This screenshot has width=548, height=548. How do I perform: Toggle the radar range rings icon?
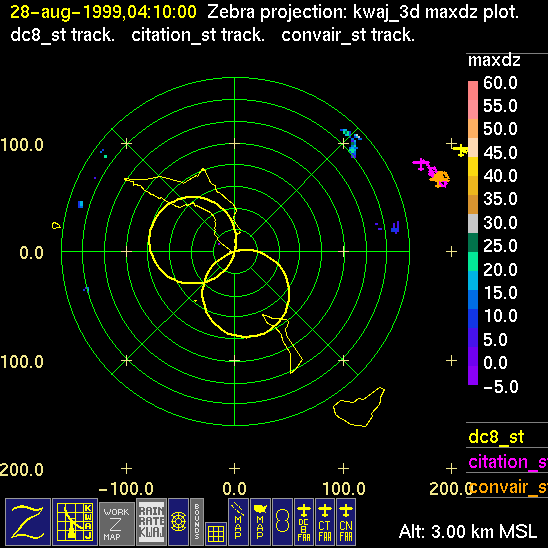click(178, 522)
